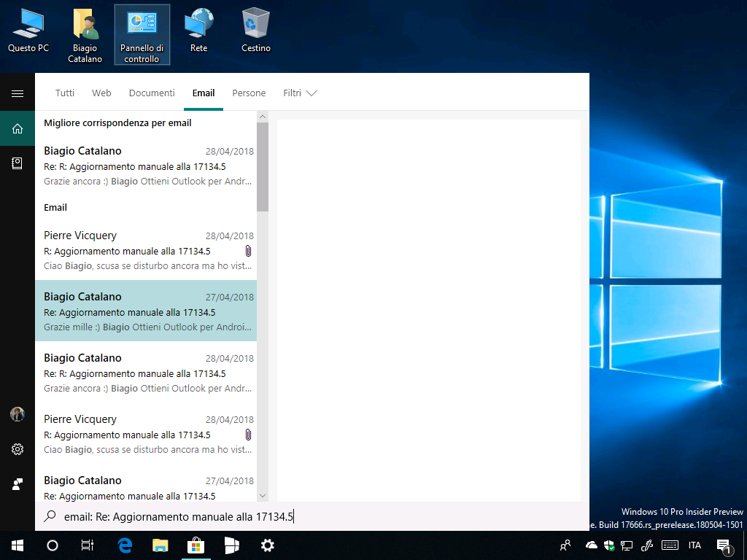Open Questo PC desktop icon
The width and height of the screenshot is (747, 560).
pos(28,31)
